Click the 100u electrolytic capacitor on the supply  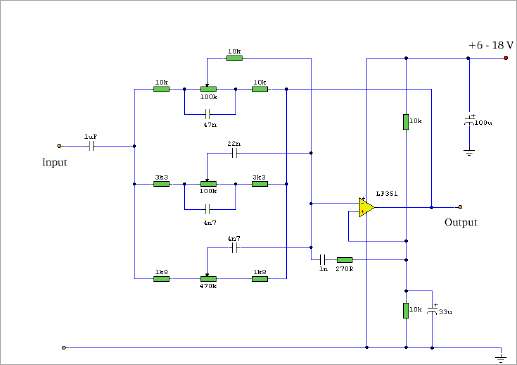(469, 122)
